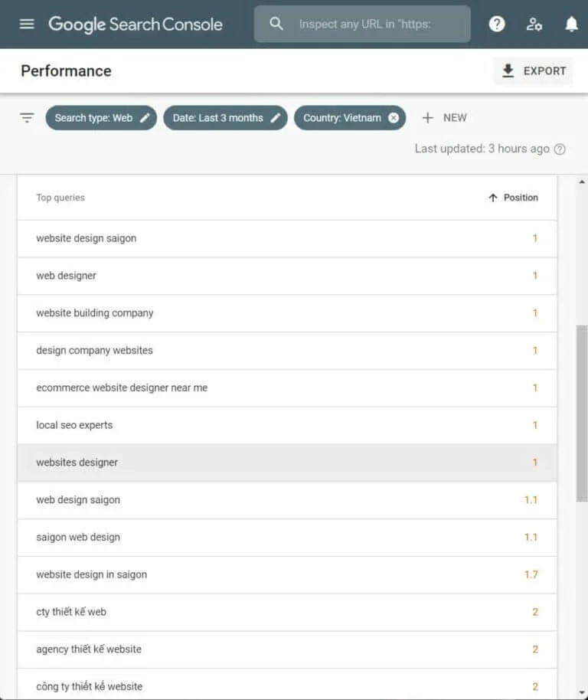Click the Inspect any URL search field
The image size is (588, 700).
(x=361, y=24)
